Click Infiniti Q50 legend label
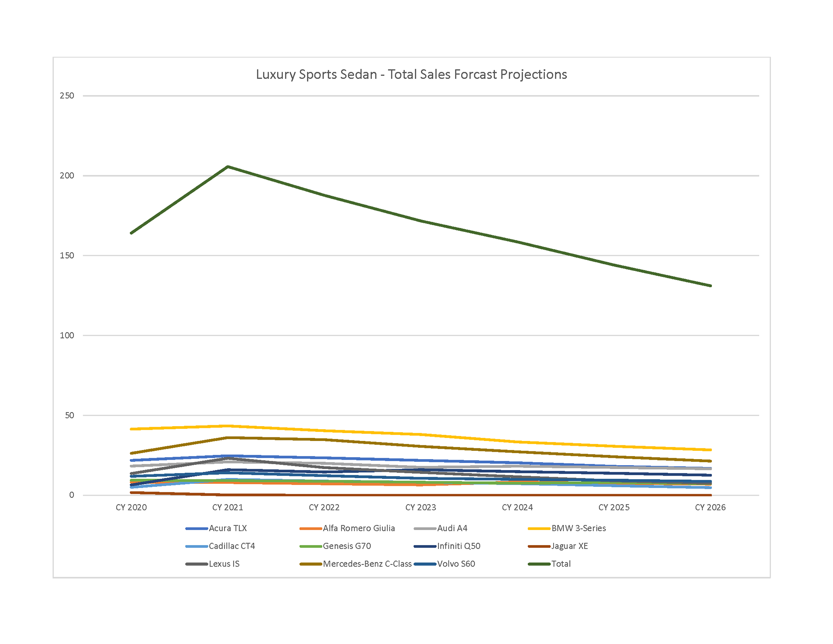This screenshot has height=644, width=833. click(x=459, y=546)
